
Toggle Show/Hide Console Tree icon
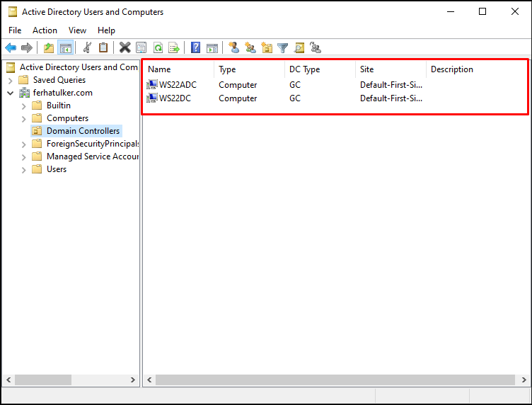point(66,48)
